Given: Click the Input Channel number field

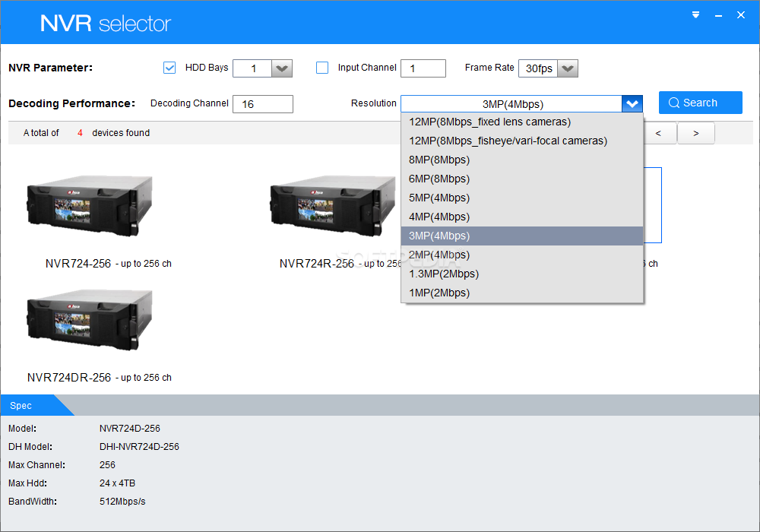Looking at the screenshot, I should (423, 68).
